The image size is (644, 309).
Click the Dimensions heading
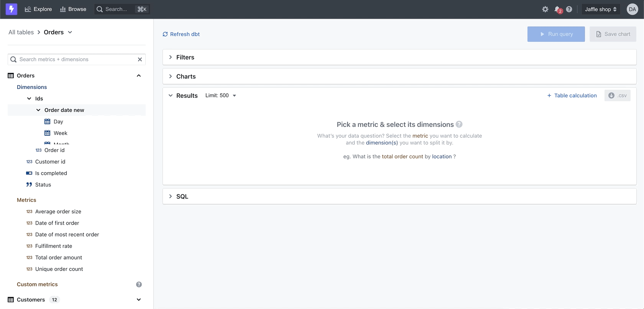pos(32,87)
